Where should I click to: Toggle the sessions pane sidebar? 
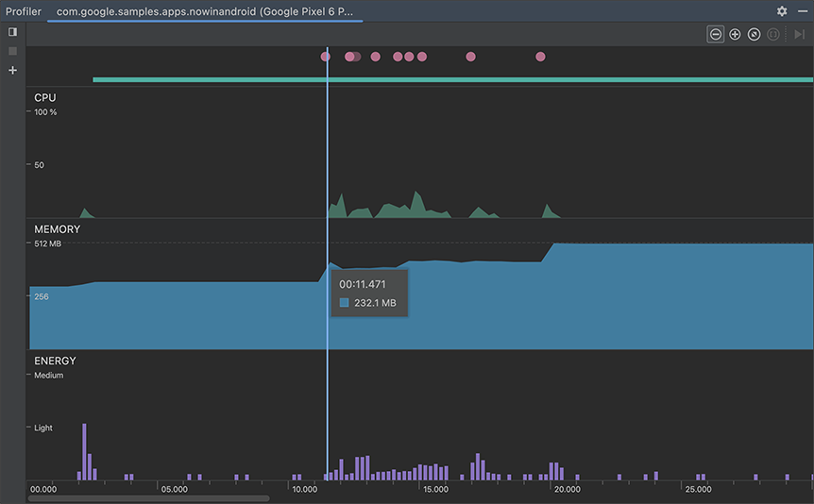click(x=12, y=31)
